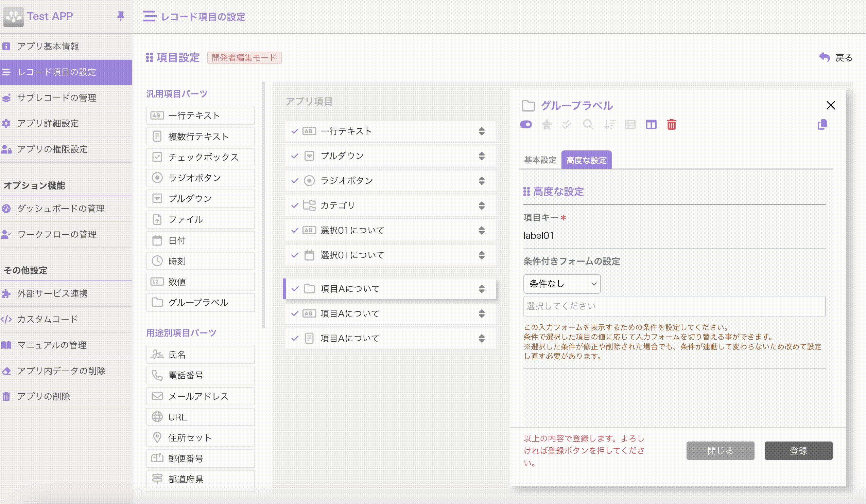Viewport: 866px width, 504px height.
Task: Click the list view icon in the item toolbar
Action: pos(630,124)
